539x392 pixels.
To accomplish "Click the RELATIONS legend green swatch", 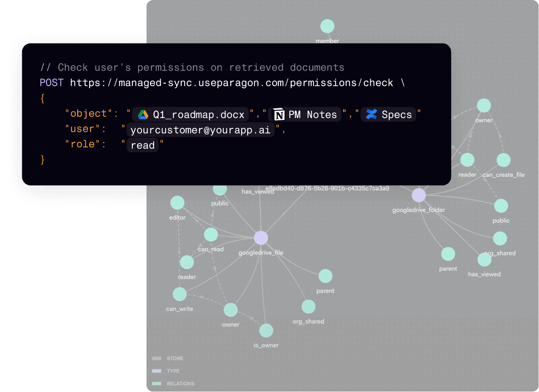I will [156, 384].
